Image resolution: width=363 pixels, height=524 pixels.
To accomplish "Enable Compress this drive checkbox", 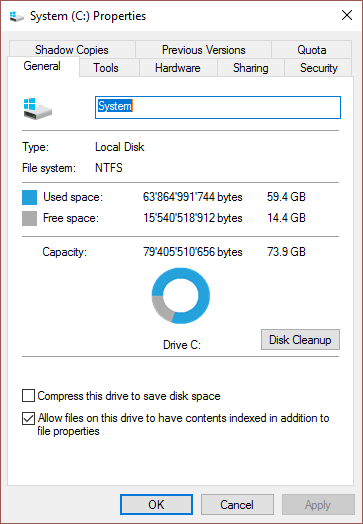I will coord(28,396).
